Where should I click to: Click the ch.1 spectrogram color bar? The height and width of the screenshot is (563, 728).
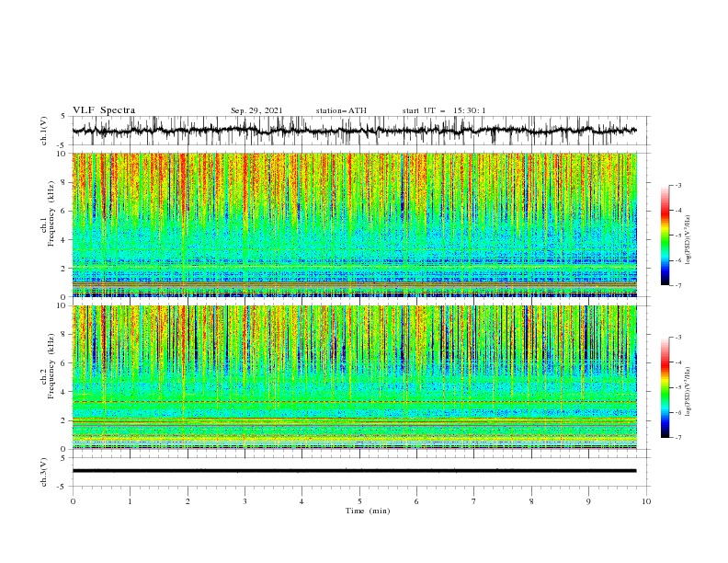[665, 236]
